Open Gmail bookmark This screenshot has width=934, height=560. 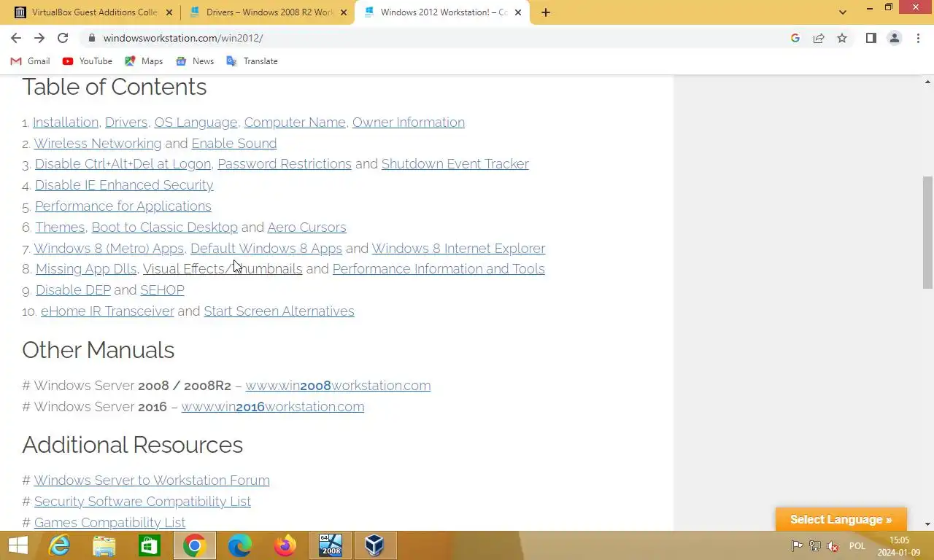(31, 61)
